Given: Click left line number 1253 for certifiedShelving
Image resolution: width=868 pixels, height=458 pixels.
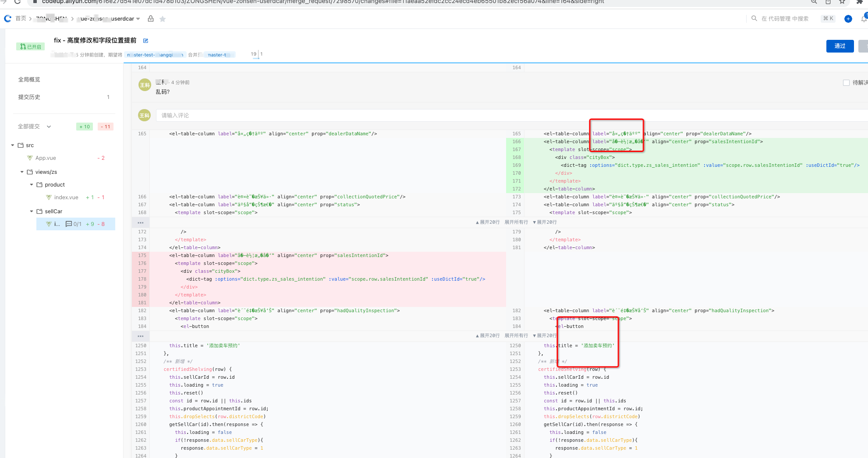Looking at the screenshot, I should pyautogui.click(x=141, y=370).
